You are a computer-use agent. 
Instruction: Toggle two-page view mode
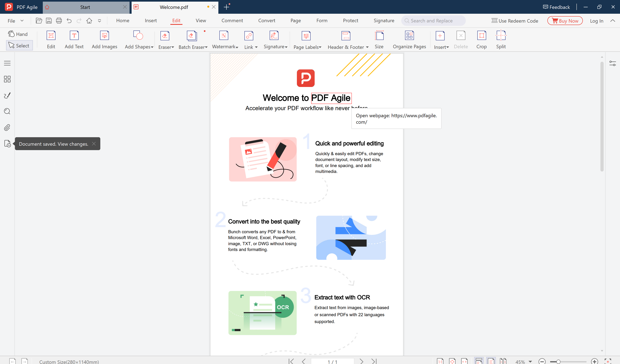coord(503,361)
